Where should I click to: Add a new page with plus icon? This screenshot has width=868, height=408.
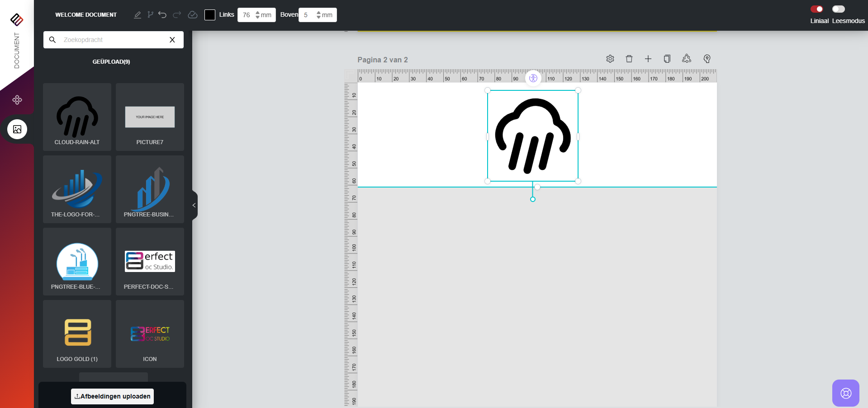(x=648, y=59)
